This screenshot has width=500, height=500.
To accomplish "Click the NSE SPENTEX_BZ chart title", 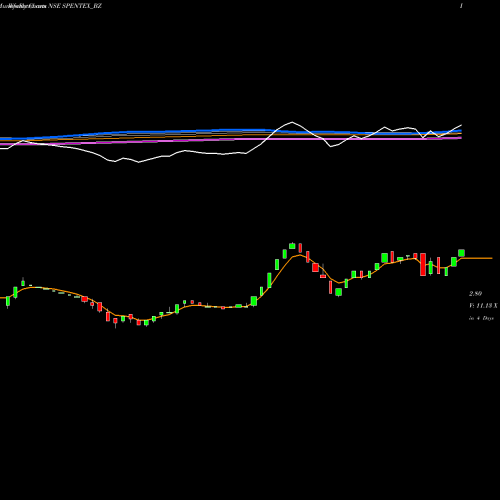I will [75, 6].
